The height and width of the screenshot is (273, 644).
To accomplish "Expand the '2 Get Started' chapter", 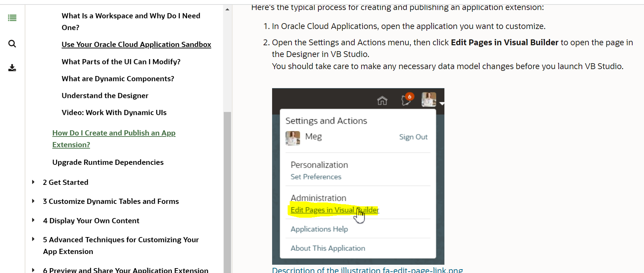I will [33, 182].
